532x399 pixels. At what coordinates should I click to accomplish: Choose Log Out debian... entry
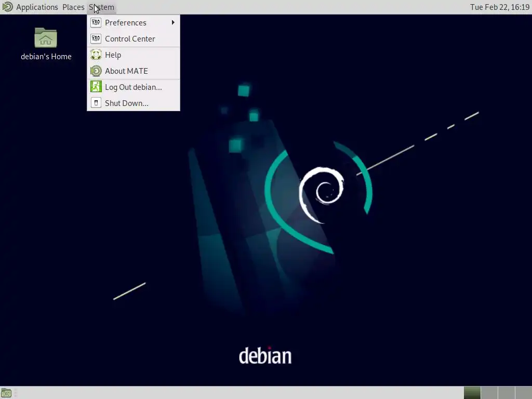(134, 87)
